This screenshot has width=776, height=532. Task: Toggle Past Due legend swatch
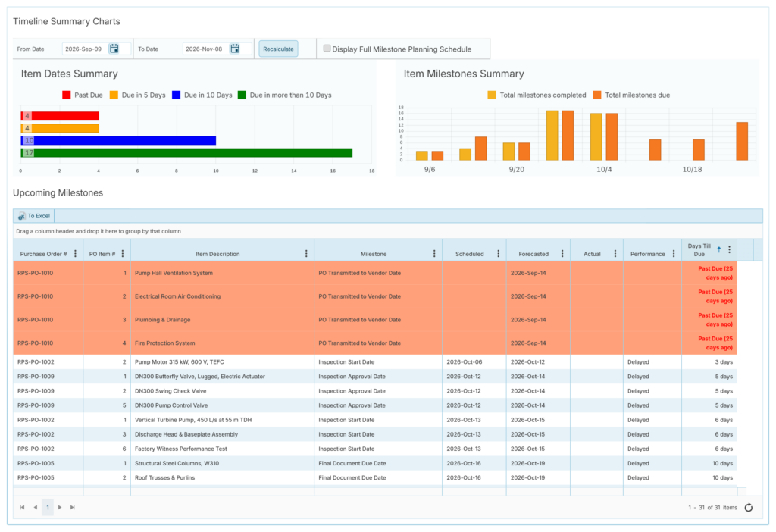(x=67, y=95)
